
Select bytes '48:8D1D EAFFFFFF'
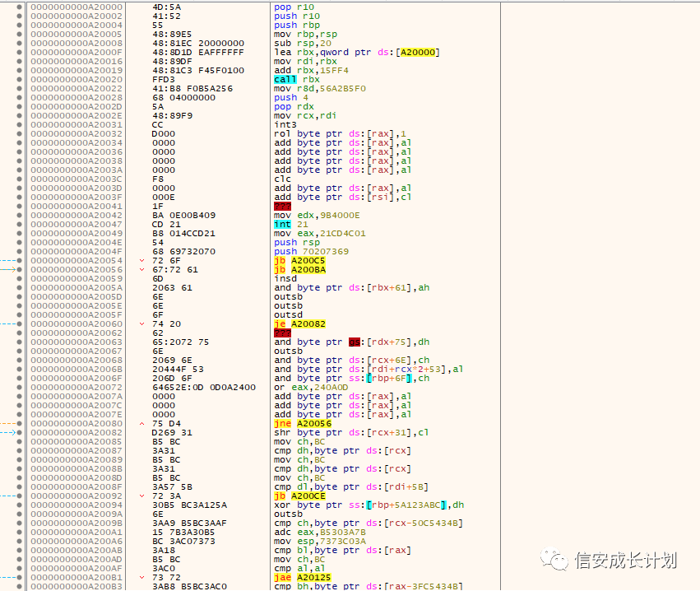(198, 52)
